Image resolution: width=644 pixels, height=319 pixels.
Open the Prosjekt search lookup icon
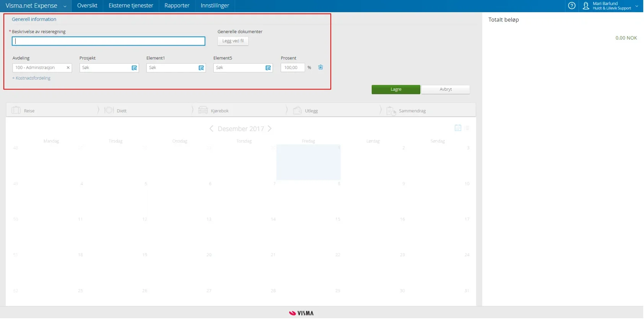134,68
